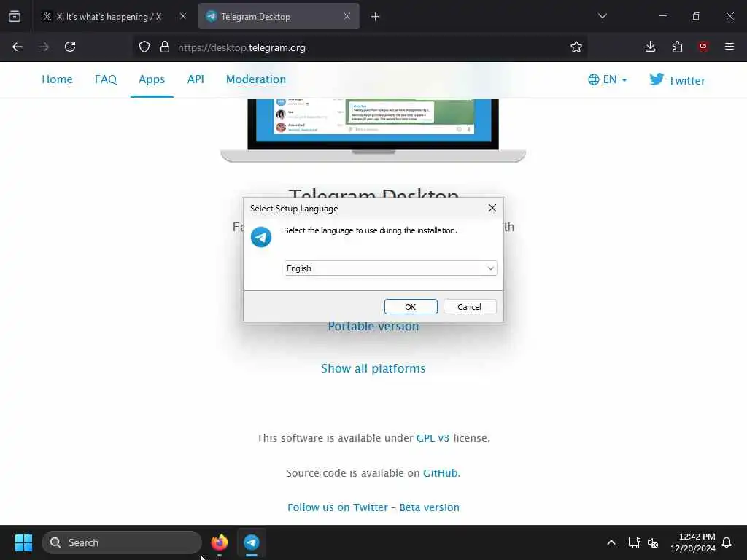Open the GPL v3 license link

coord(433,438)
